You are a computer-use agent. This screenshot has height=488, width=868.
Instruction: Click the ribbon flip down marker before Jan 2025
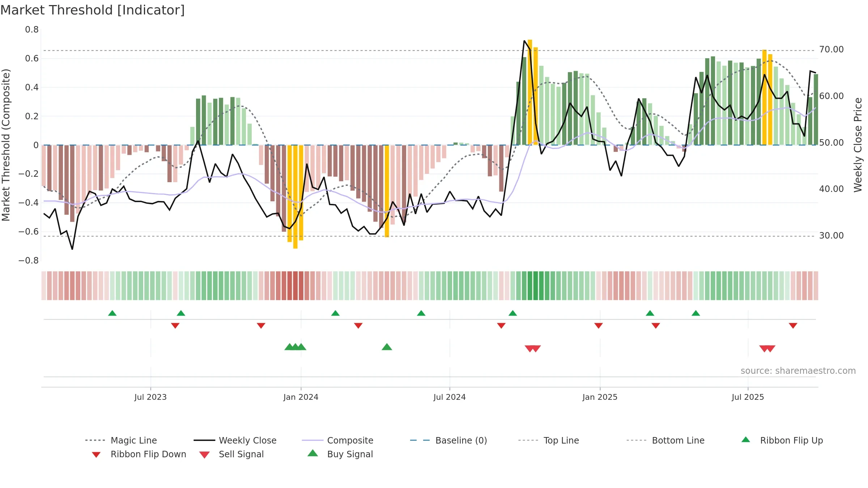[599, 326]
